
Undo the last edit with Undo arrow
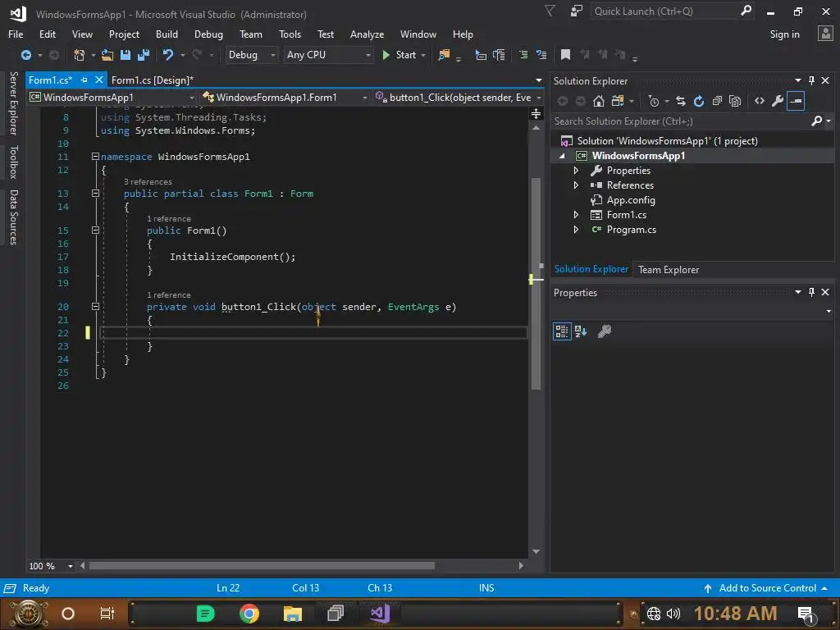[168, 55]
